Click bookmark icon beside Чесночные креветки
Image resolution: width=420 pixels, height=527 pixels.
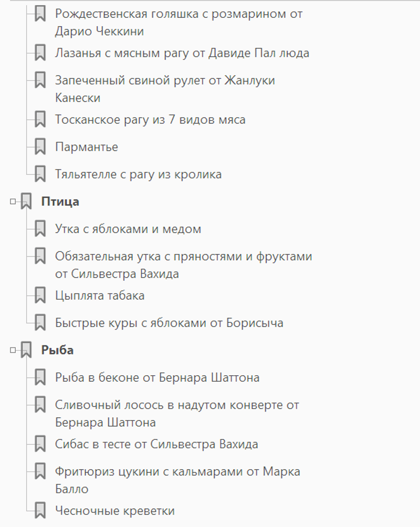pyautogui.click(x=40, y=511)
